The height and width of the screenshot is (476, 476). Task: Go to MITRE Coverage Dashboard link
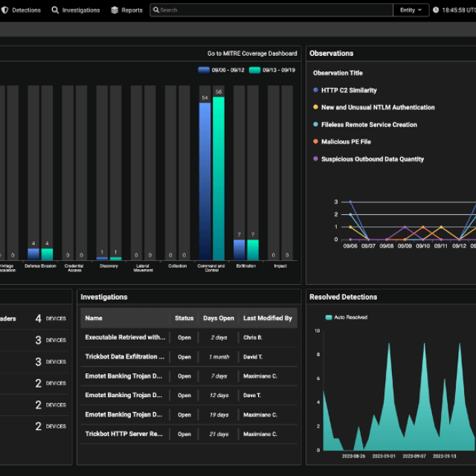[x=252, y=54]
